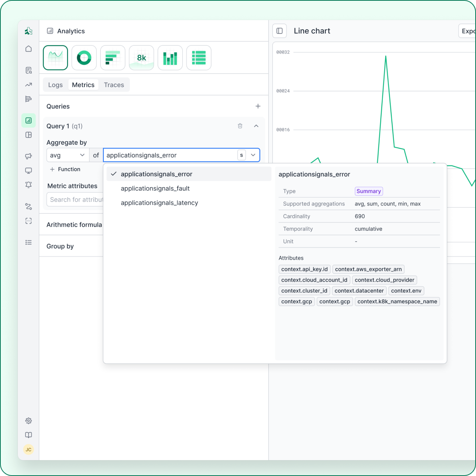The image size is (476, 476).
Task: Select the vertical bar chart icon
Action: point(170,58)
